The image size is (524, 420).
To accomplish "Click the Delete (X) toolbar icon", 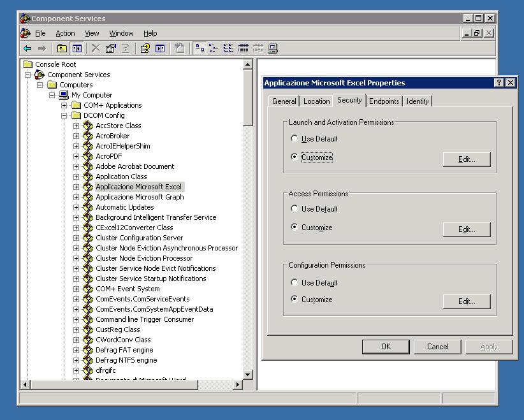I will point(96,49).
